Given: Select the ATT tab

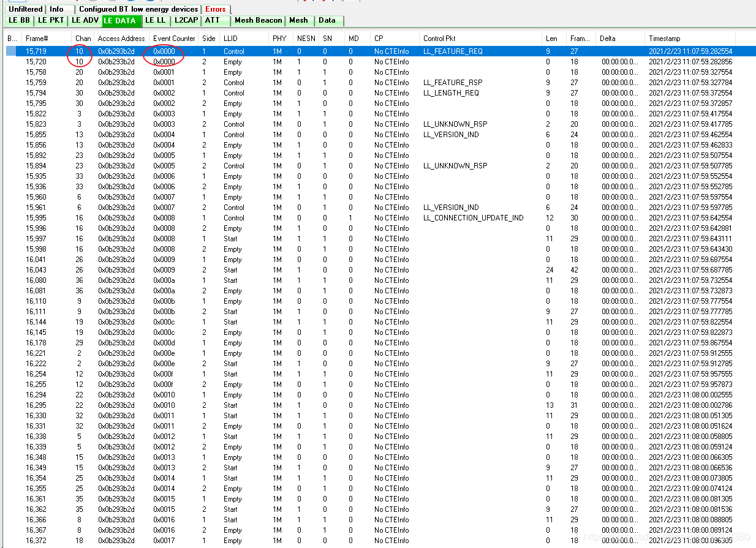Looking at the screenshot, I should pyautogui.click(x=216, y=20).
